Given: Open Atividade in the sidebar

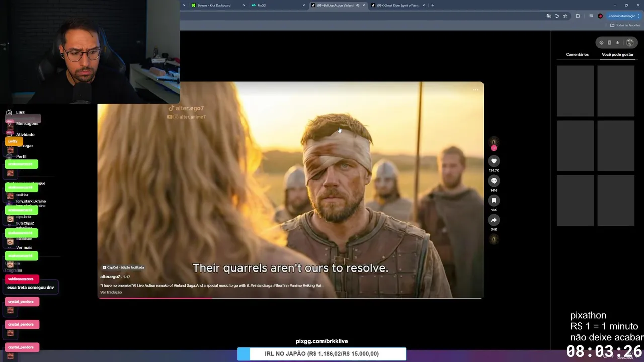Looking at the screenshot, I should 25,135.
